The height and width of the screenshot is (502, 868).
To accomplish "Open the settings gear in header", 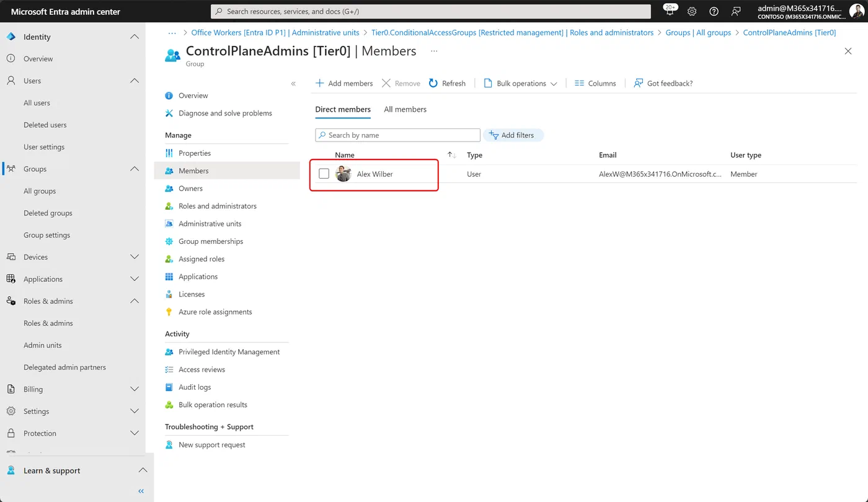I will (692, 11).
